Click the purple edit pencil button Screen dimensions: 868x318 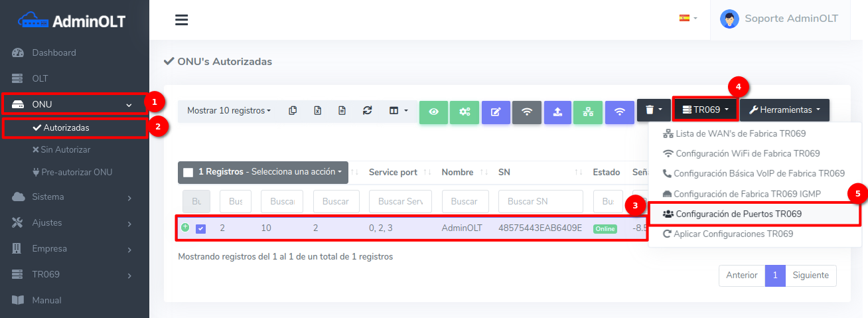496,112
